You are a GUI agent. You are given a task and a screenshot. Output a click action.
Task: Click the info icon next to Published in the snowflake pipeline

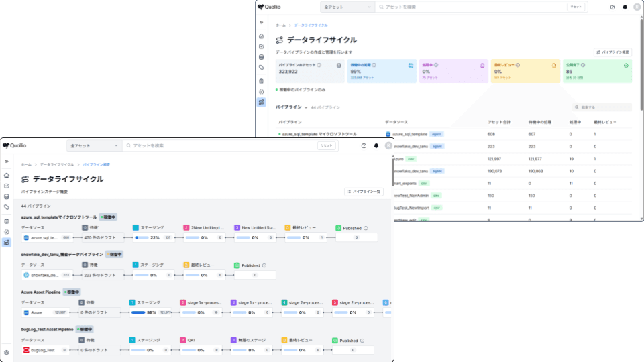tap(264, 265)
